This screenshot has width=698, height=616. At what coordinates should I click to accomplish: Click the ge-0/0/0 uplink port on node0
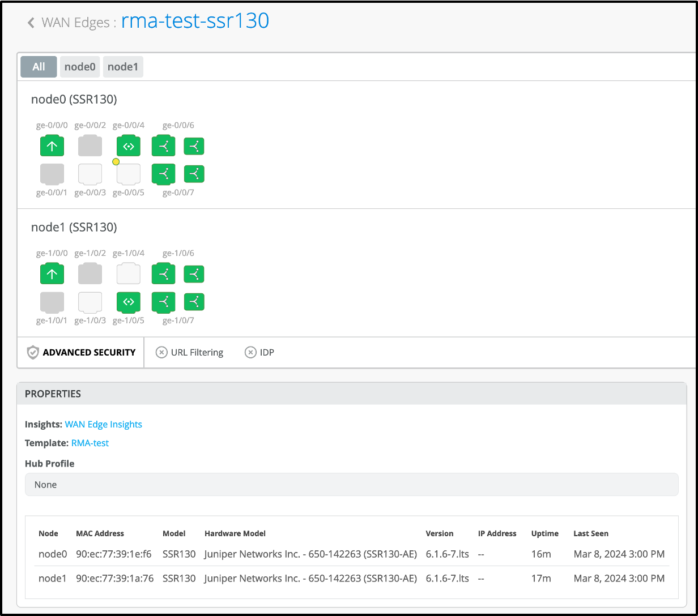click(52, 147)
